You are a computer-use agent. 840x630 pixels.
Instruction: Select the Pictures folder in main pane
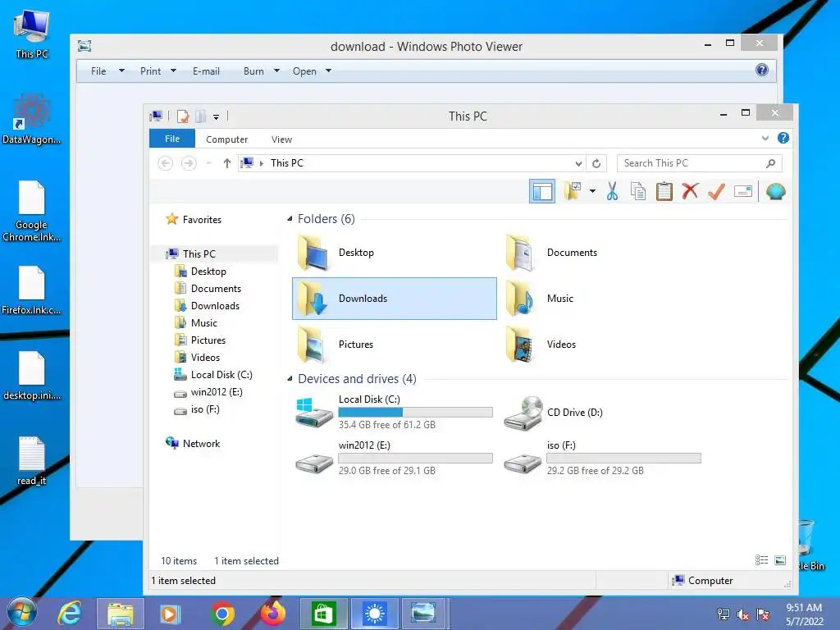click(394, 345)
